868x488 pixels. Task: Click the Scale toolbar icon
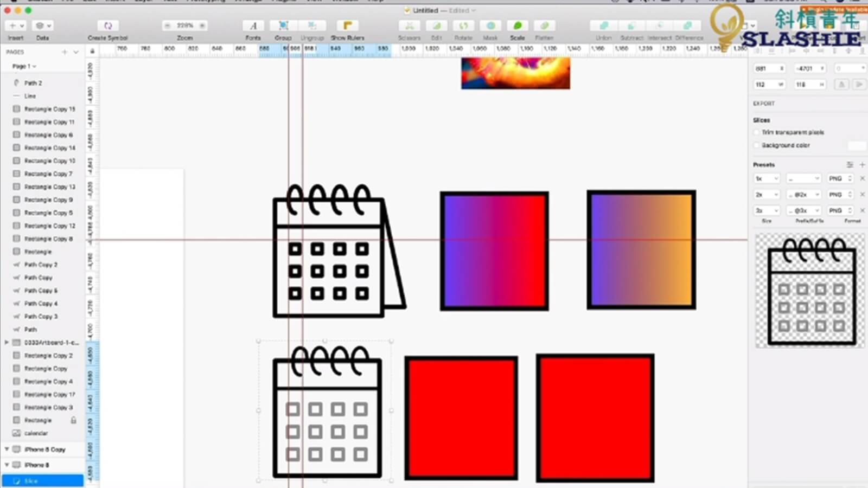pyautogui.click(x=518, y=25)
